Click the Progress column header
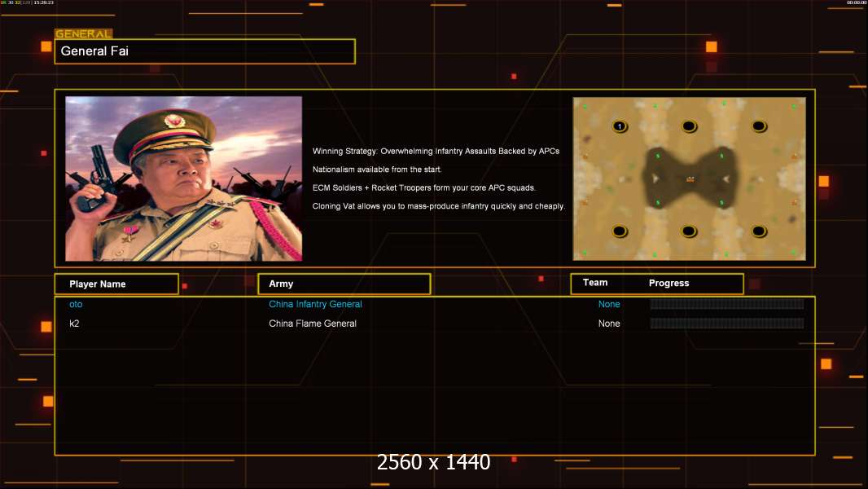The width and height of the screenshot is (868, 489). click(x=669, y=283)
